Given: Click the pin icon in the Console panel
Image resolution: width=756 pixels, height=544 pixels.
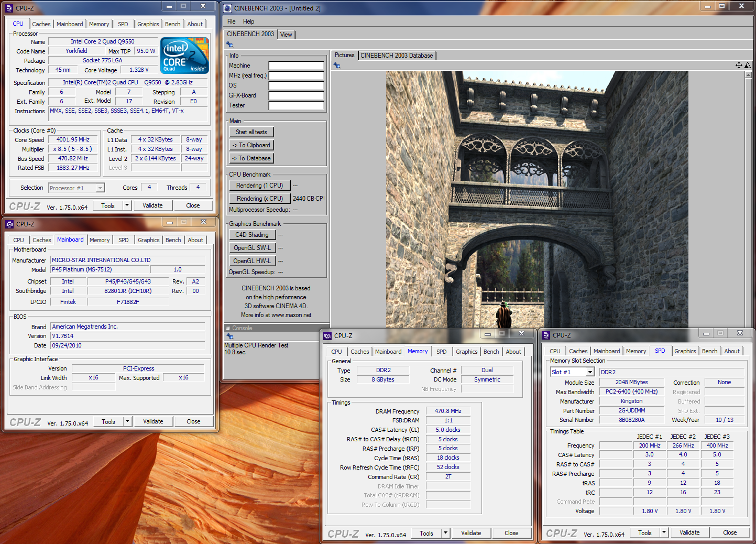Looking at the screenshot, I should [229, 336].
